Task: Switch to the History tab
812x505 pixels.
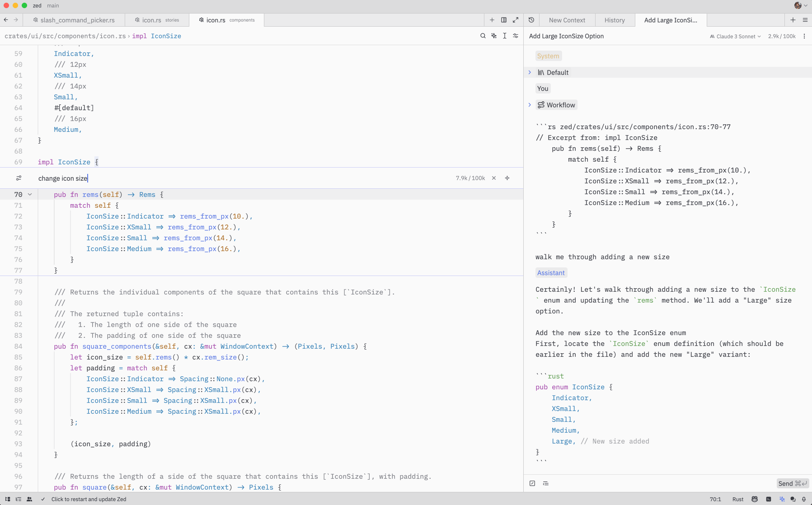Action: pos(615,20)
